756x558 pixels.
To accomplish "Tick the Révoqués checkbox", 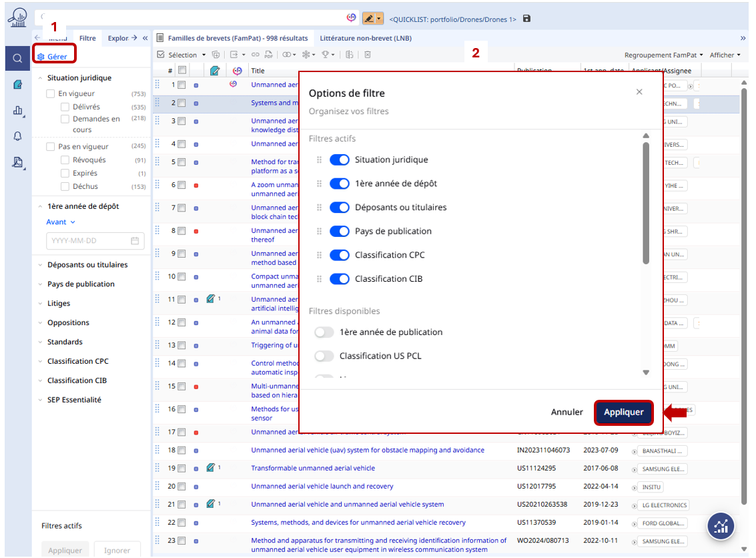I will click(x=65, y=160).
